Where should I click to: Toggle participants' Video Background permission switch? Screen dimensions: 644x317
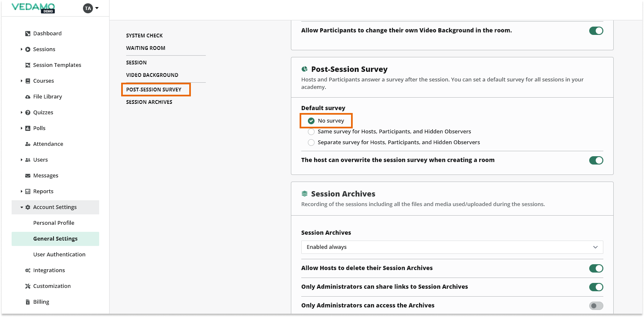596,31
